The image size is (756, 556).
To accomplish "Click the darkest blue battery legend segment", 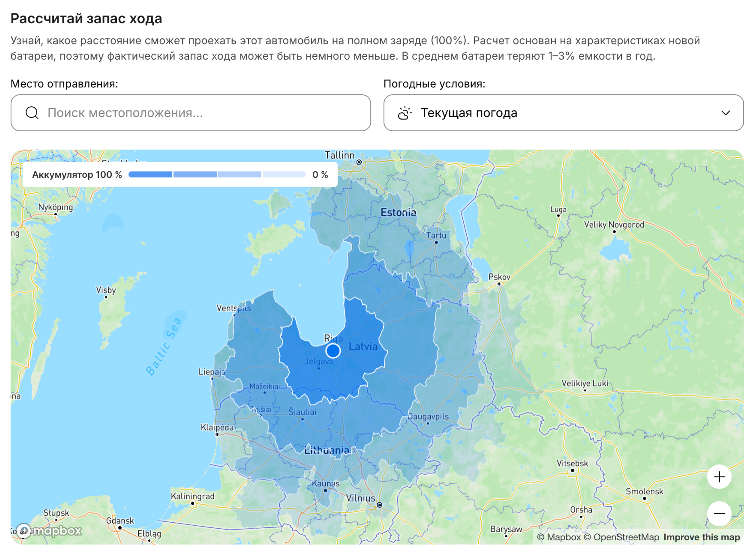I will (150, 174).
